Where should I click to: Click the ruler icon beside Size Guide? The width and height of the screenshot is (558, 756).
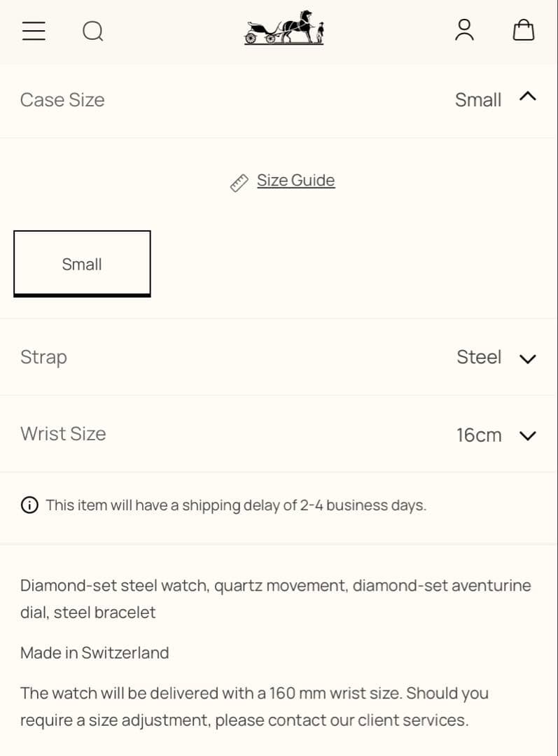click(239, 183)
